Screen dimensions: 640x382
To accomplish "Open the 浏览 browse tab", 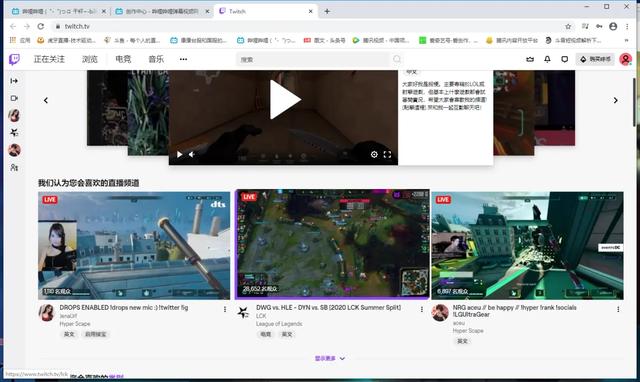I will [90, 60].
